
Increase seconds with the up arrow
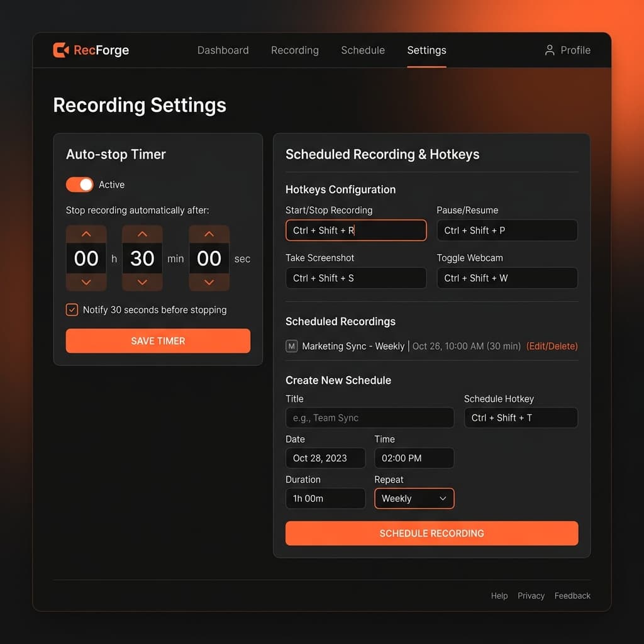coord(209,233)
